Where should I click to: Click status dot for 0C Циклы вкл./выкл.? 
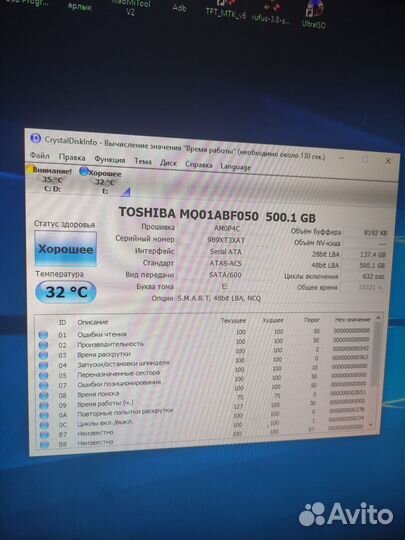[x=44, y=426]
